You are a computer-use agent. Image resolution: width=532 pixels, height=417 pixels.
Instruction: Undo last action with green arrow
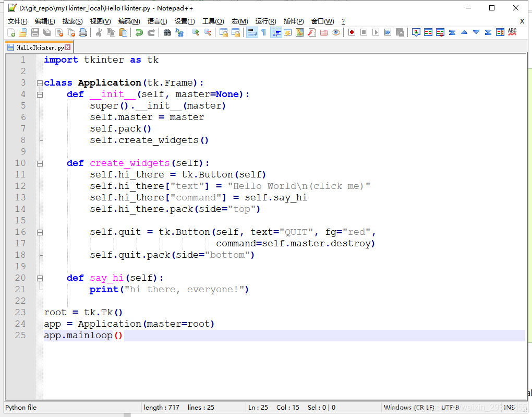pyautogui.click(x=139, y=32)
